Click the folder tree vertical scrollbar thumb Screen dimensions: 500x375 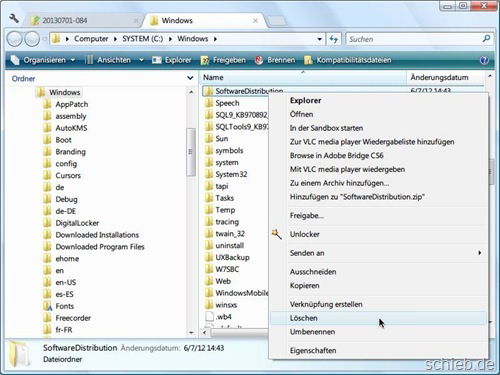pos(191,152)
